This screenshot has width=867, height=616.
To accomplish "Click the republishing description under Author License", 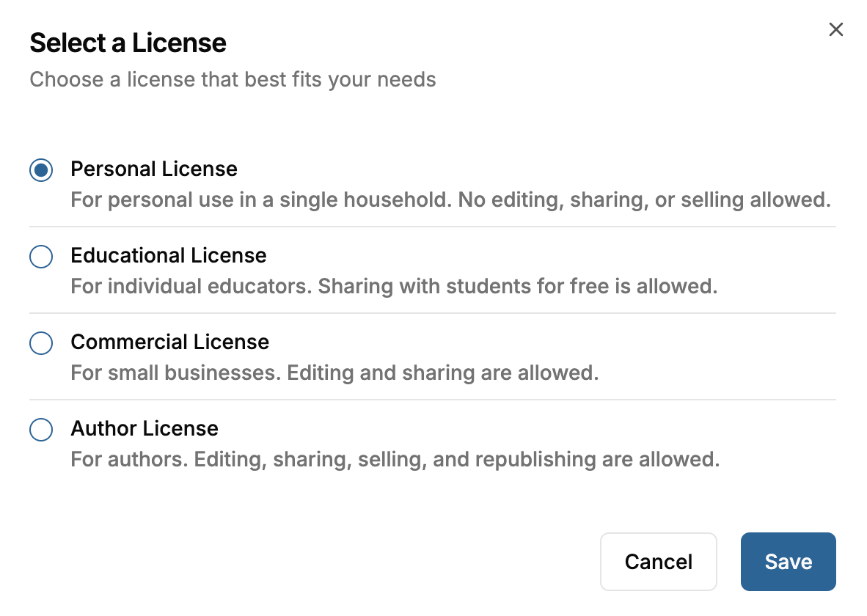I will click(x=395, y=459).
